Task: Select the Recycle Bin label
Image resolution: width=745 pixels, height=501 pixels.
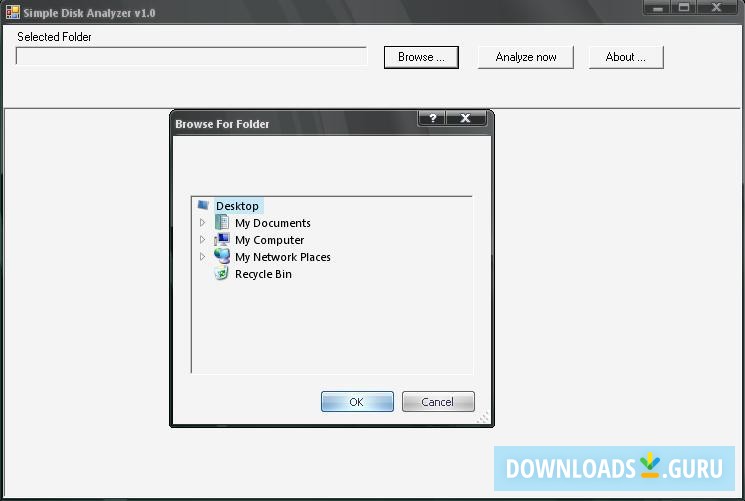Action: (x=263, y=274)
